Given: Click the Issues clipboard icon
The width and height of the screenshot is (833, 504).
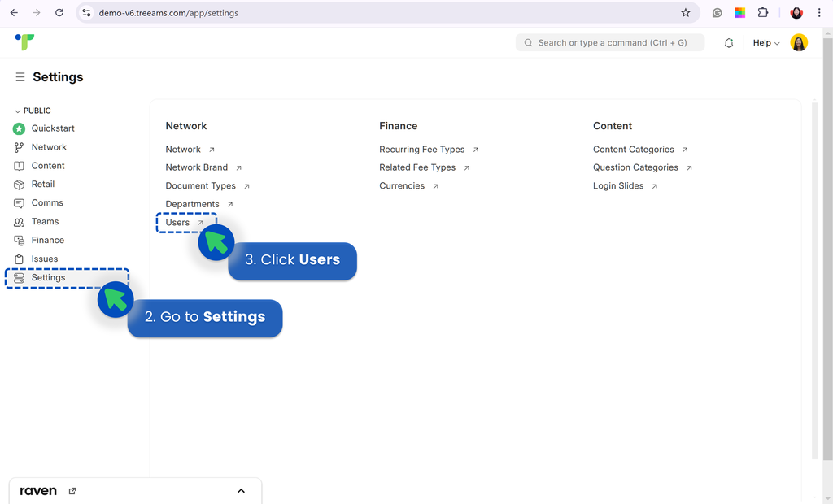Looking at the screenshot, I should 18,259.
